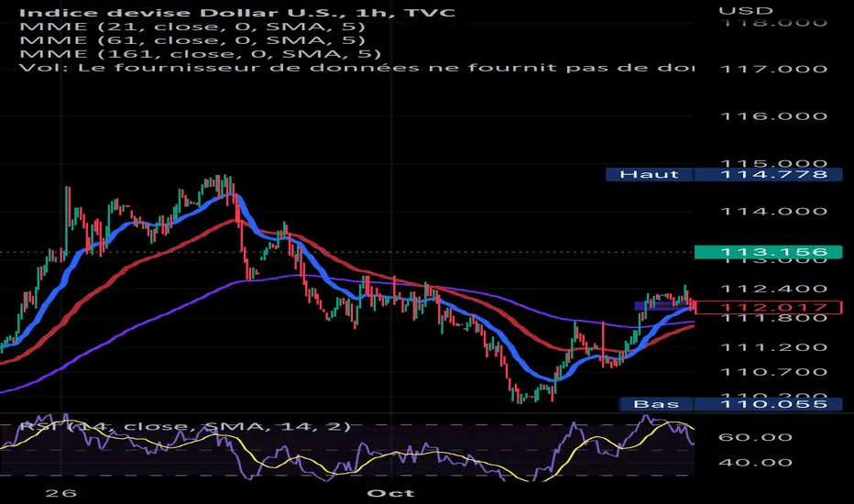Screen dimensions: 854x504
Task: Select the red-outlined 112.017 current price tag
Action: [769, 307]
